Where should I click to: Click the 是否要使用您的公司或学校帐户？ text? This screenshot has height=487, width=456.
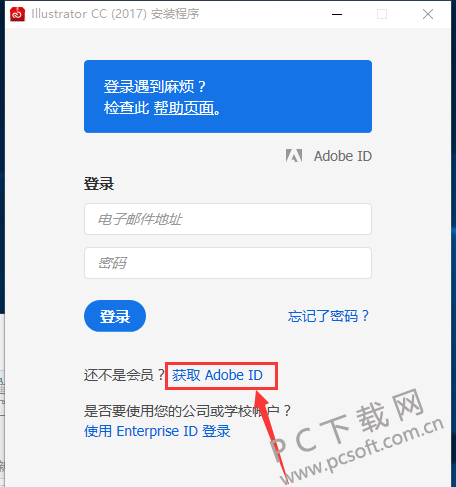pos(187,411)
